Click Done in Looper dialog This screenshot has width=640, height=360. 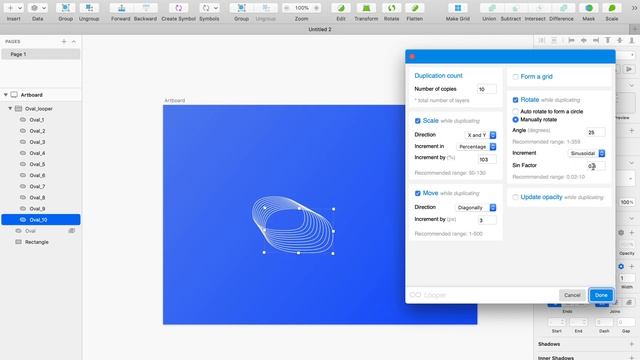pos(601,295)
